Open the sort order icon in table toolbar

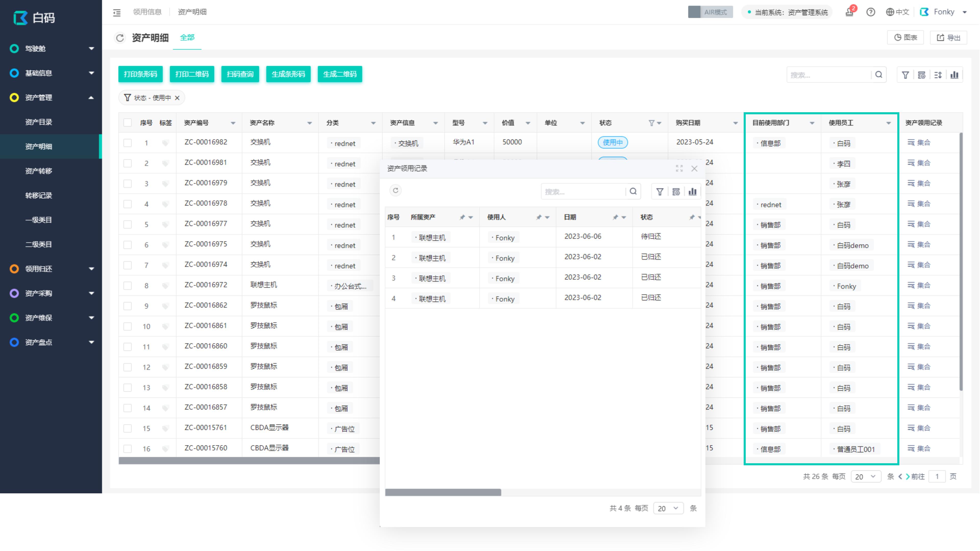938,74
